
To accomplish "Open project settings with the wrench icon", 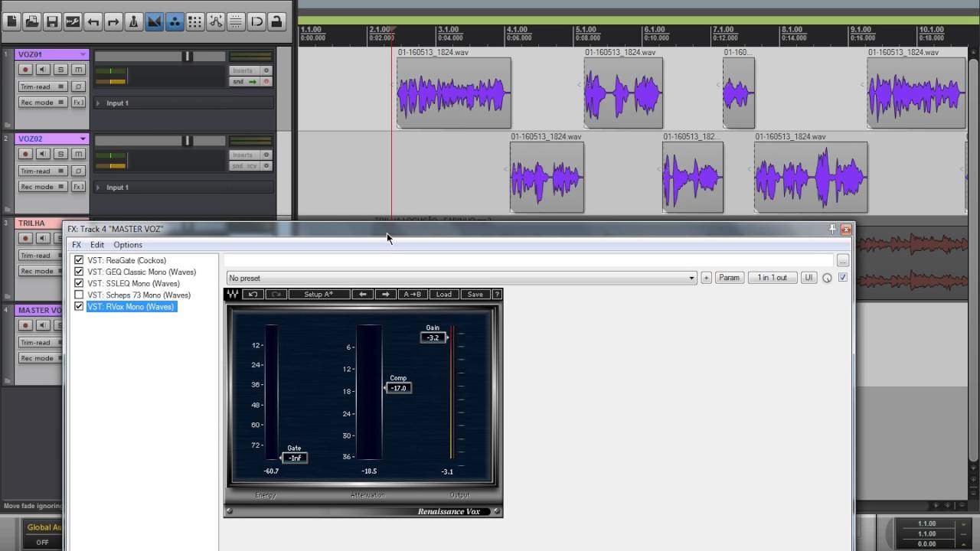I will (x=73, y=21).
